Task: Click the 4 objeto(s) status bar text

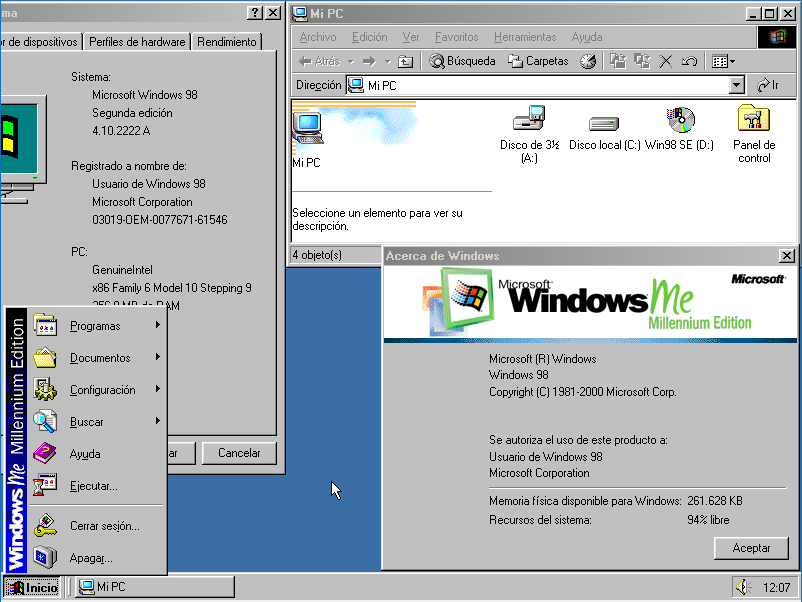Action: point(317,255)
